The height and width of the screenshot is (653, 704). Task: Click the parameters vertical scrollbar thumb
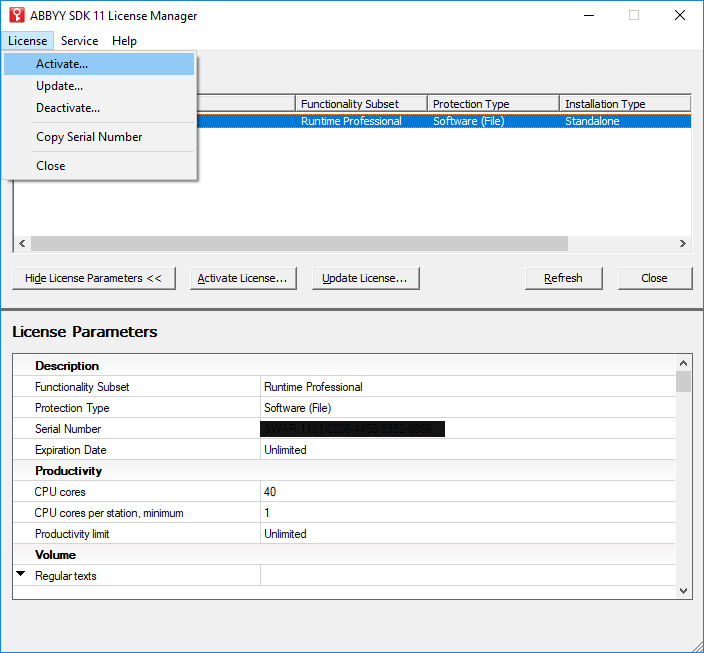(683, 382)
